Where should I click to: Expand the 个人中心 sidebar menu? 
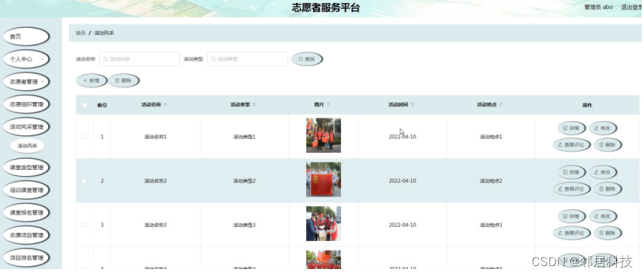tap(27, 59)
